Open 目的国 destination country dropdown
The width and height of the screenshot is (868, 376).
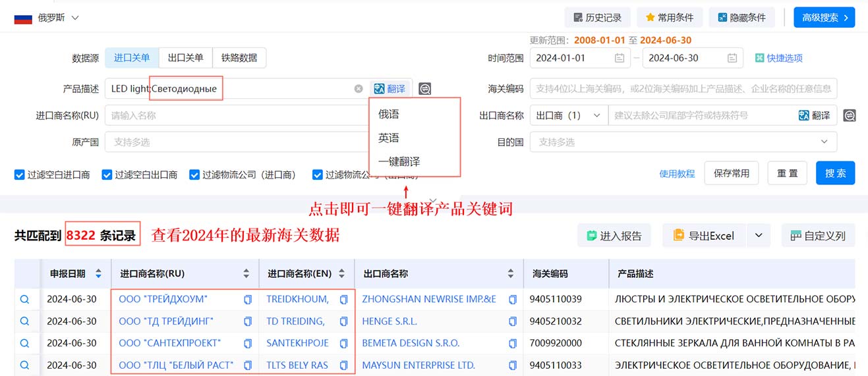point(683,142)
